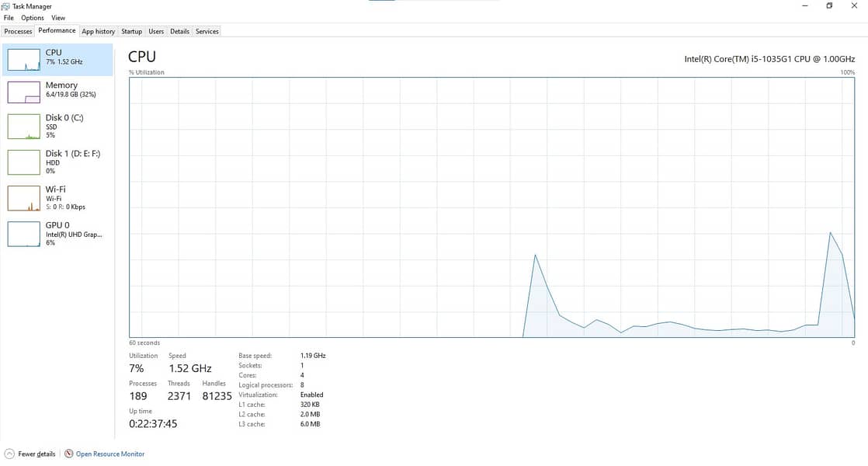Click the CPU utilization graph area

tap(492, 207)
